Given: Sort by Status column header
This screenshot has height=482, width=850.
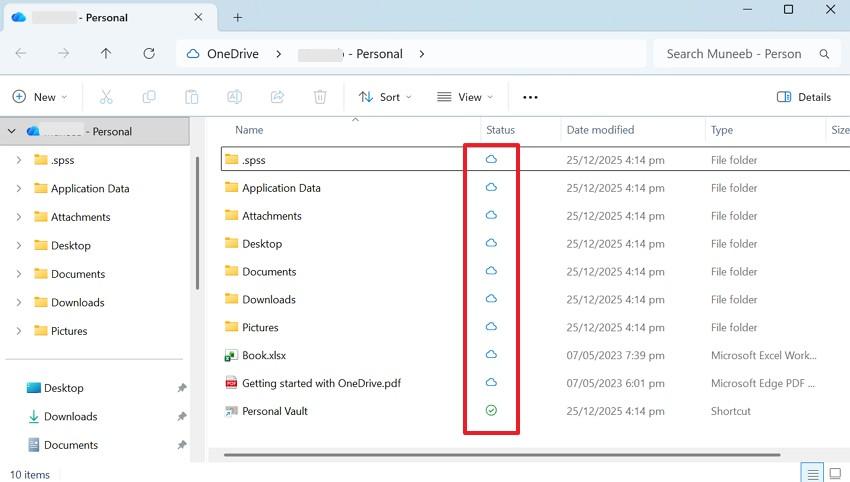Looking at the screenshot, I should point(500,130).
